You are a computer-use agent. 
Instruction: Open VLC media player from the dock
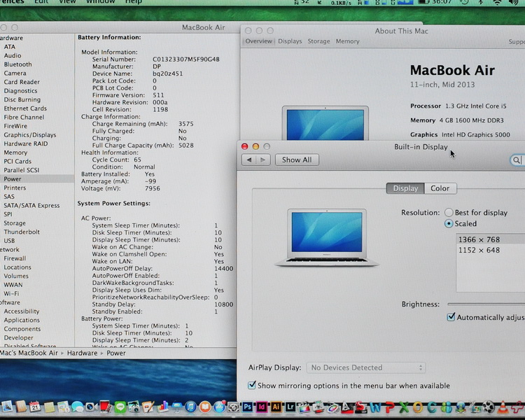(x=503, y=407)
